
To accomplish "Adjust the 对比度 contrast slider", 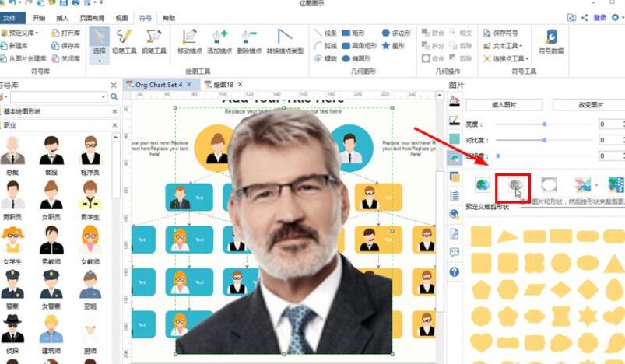I will pyautogui.click(x=545, y=140).
